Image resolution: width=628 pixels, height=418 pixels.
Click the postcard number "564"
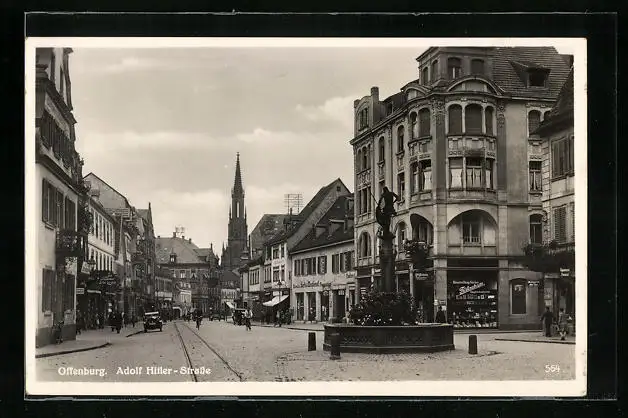(552, 369)
